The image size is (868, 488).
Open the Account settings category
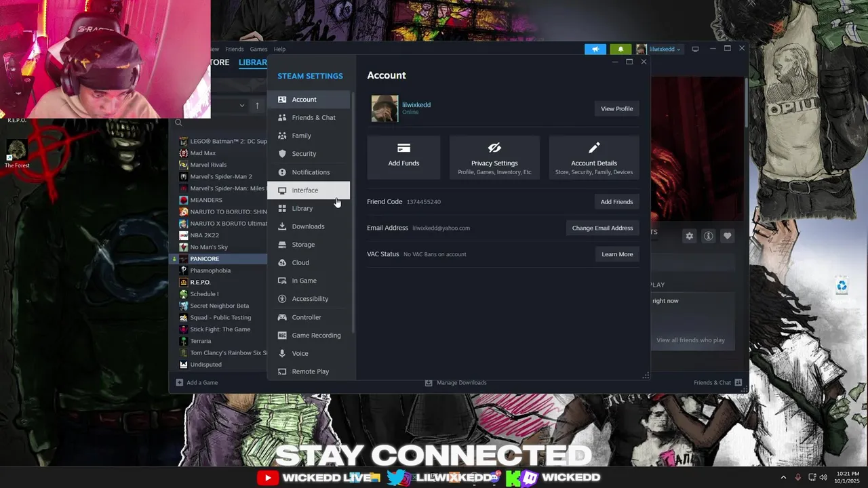(309, 100)
